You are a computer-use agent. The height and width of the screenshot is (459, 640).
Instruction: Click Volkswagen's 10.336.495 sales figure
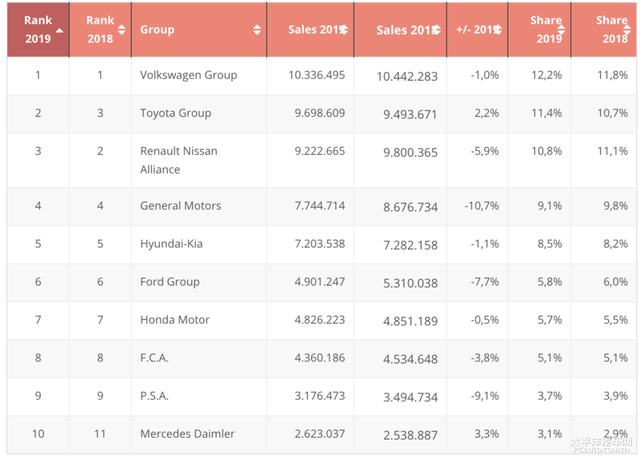[x=315, y=75]
